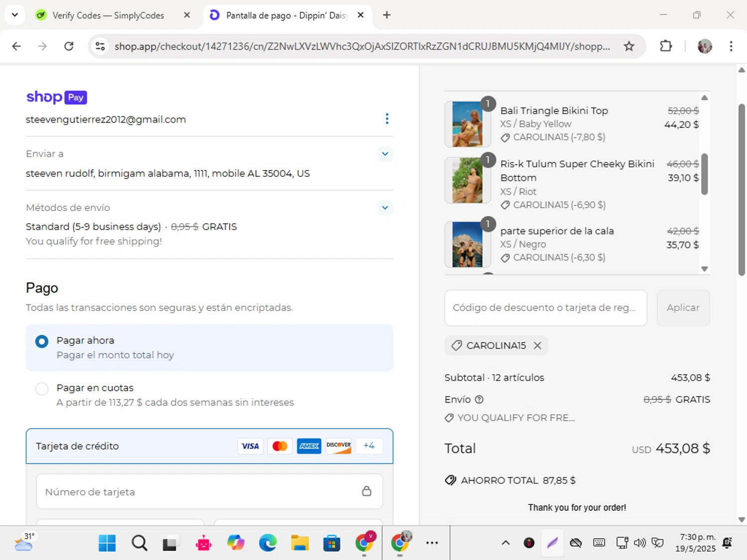Click the AHORRO TOTAL savings tag icon
This screenshot has width=747, height=560.
[x=450, y=480]
